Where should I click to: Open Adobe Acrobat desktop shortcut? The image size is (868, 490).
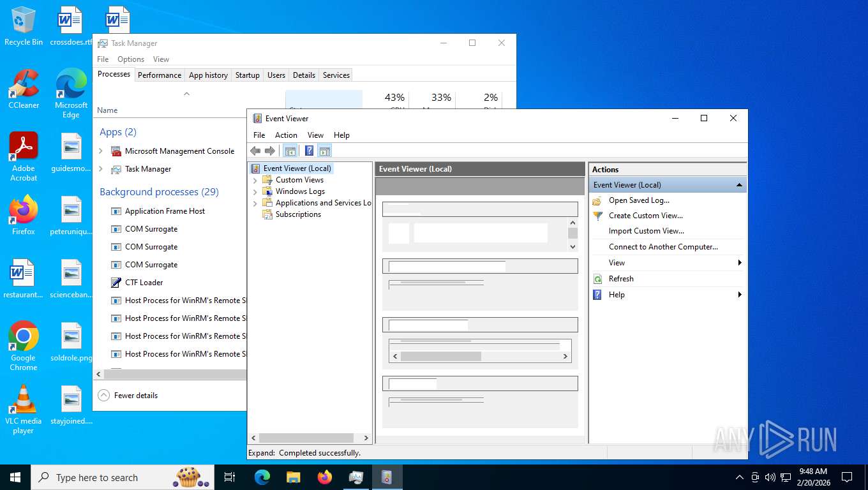(x=24, y=157)
